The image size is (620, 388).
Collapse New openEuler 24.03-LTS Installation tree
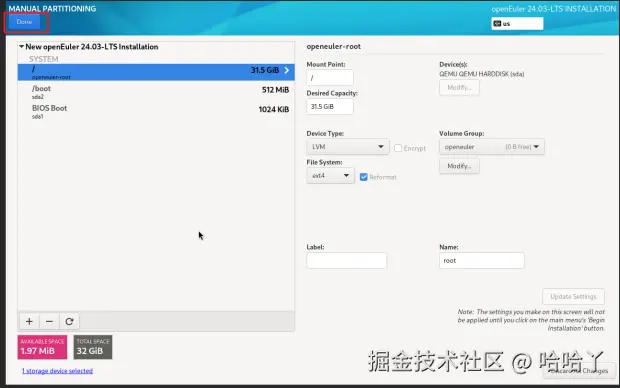pyautogui.click(x=21, y=47)
